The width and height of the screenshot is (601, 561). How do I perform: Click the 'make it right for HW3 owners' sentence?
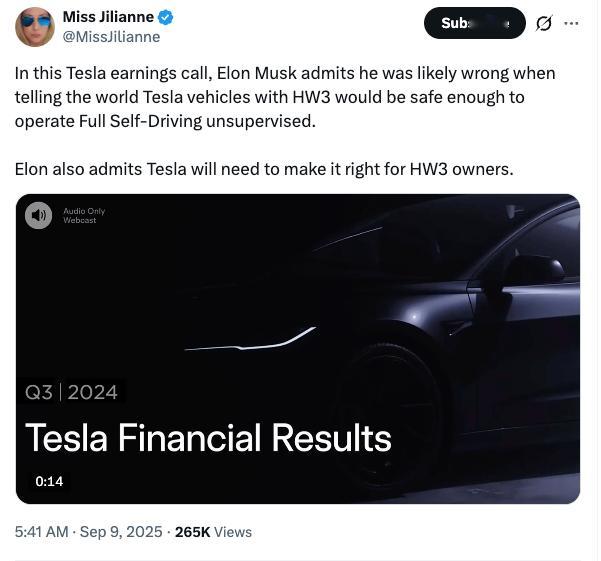coord(264,168)
